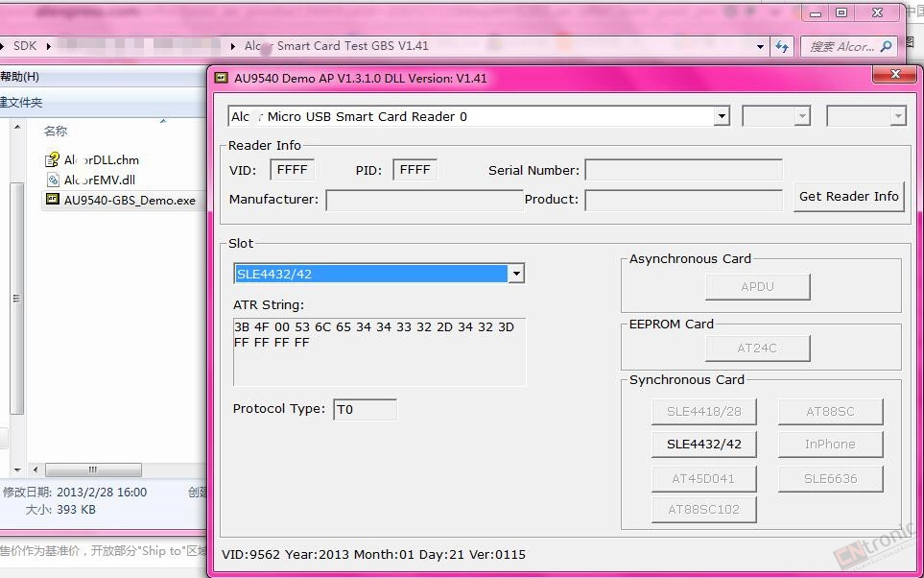The image size is (924, 578).
Task: Maximize the Explorer window
Action: (x=841, y=13)
